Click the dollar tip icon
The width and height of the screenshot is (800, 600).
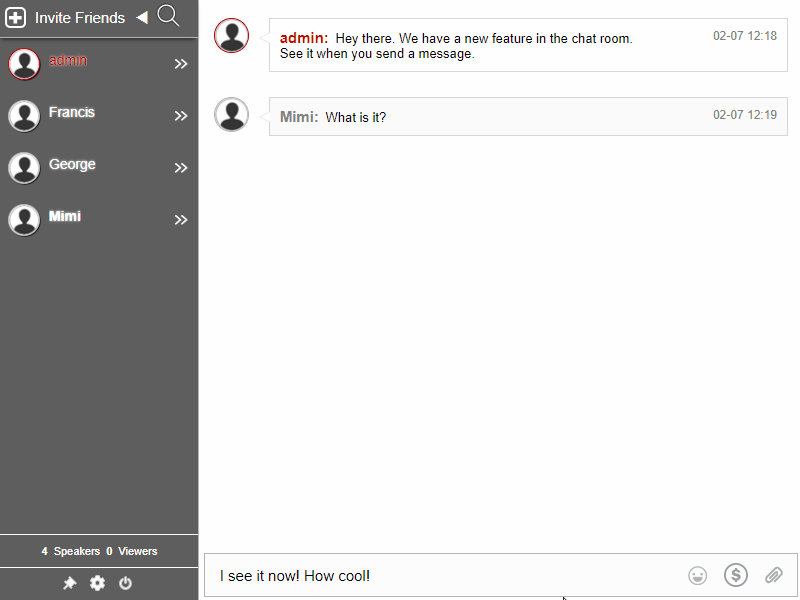[736, 575]
